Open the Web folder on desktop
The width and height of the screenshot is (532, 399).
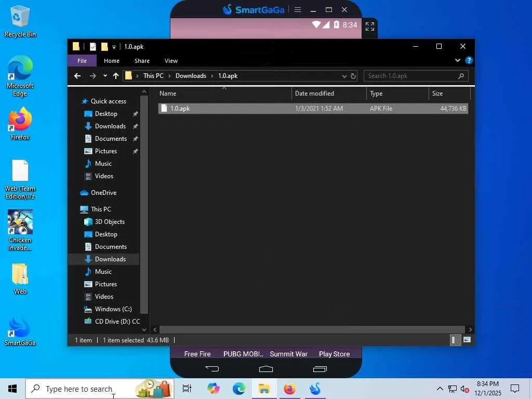[20, 279]
